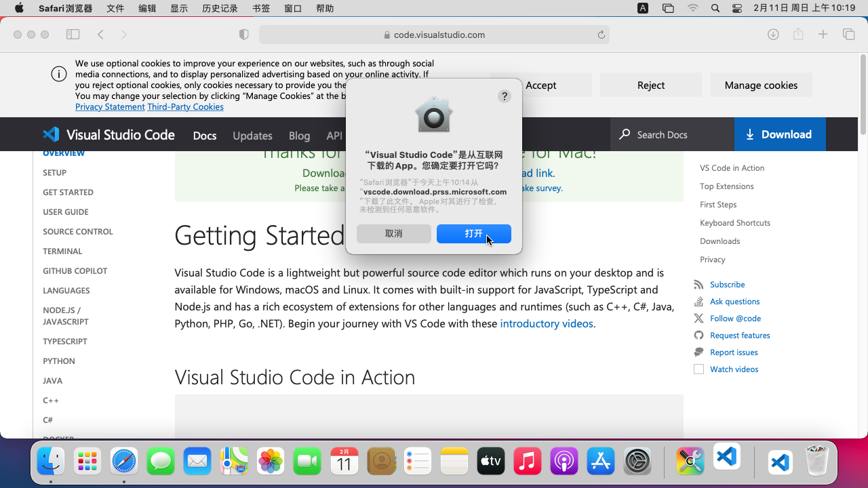This screenshot has width=868, height=488.
Task: Click the Visual Studio Code logo in the site header
Action: point(109,134)
